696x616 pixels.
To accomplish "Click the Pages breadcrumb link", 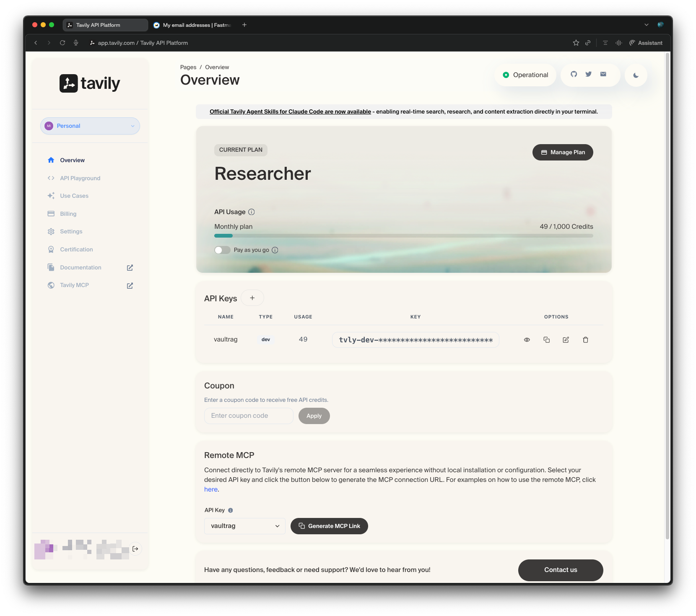I will (x=188, y=67).
